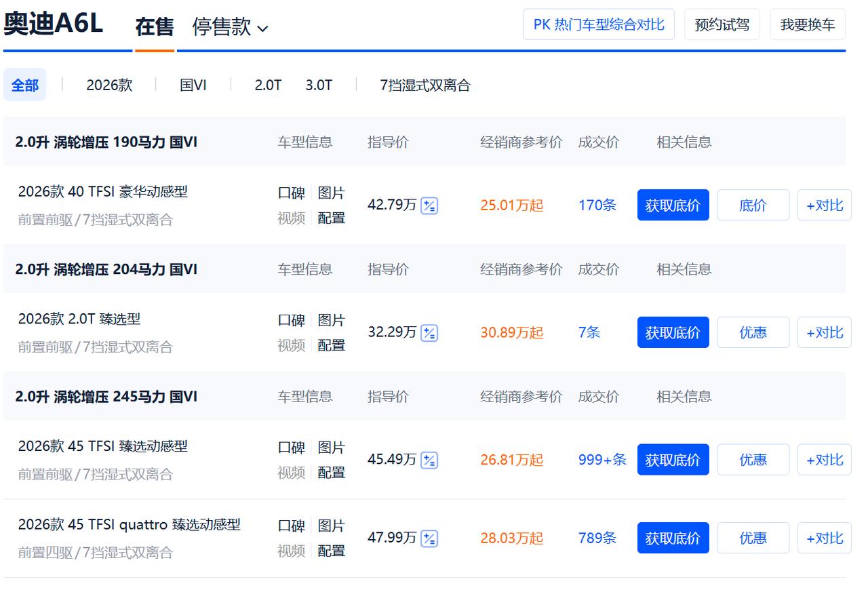Open price calculator icon beside 47.99万

429,538
